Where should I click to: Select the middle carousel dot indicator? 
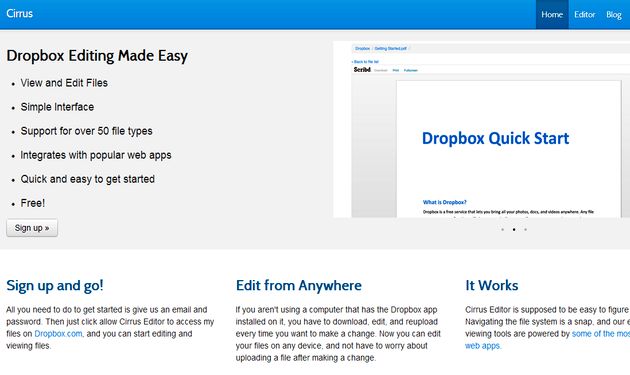click(514, 230)
